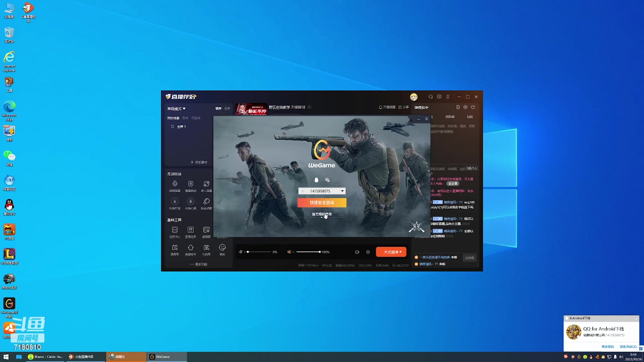Open the 视频连麦 microphone interaction tool
The width and height of the screenshot is (644, 362).
pos(175,186)
